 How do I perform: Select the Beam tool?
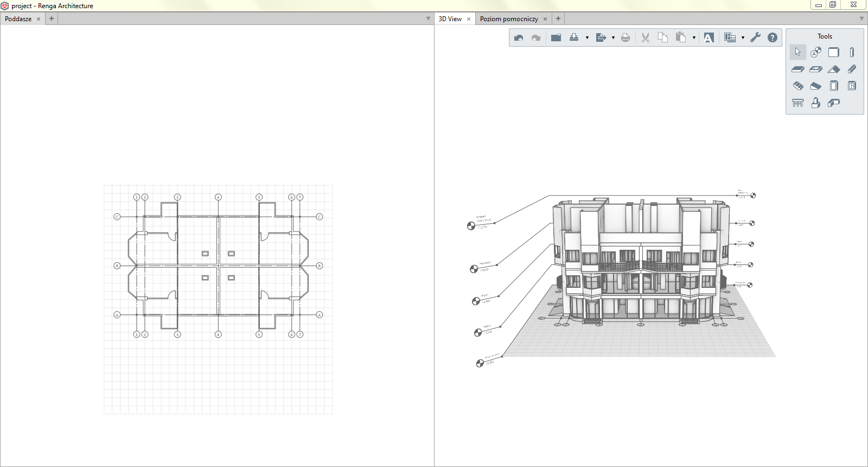click(852, 69)
